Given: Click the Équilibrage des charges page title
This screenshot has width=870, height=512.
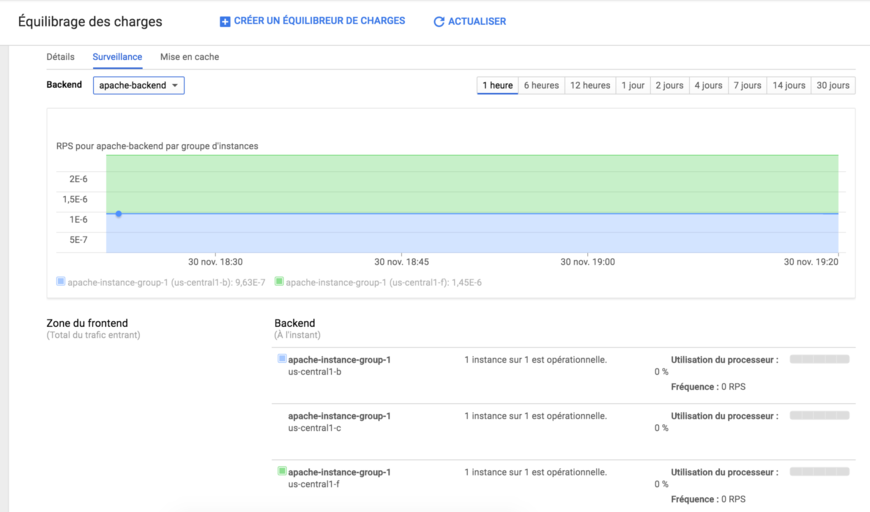Looking at the screenshot, I should [90, 22].
